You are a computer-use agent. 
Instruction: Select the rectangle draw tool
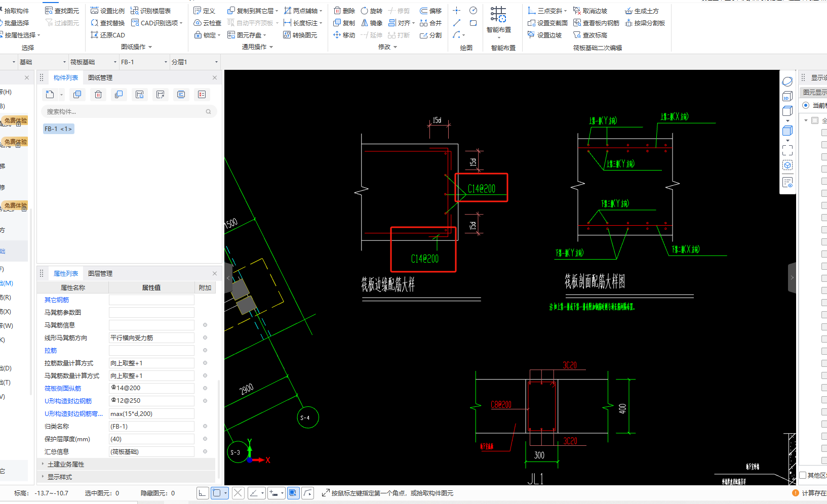coord(473,23)
